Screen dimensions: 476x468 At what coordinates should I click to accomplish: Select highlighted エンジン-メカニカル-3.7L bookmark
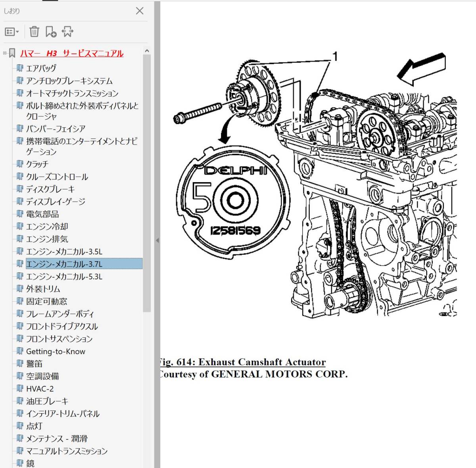(x=84, y=264)
